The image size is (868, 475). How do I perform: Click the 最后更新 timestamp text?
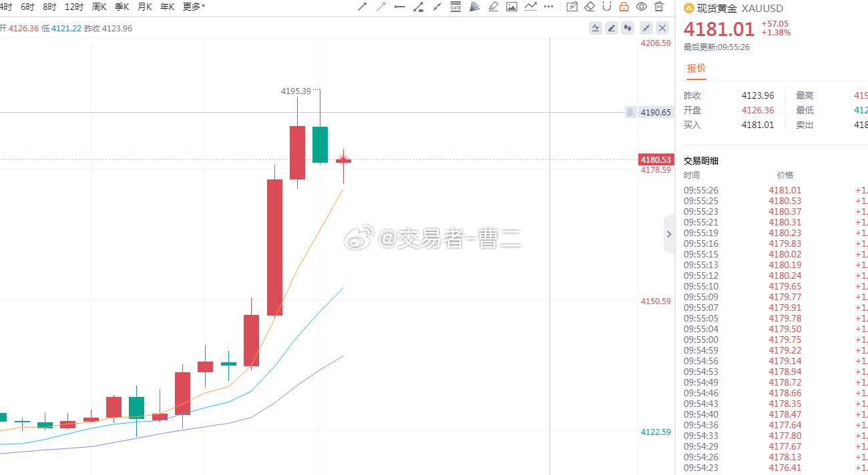coord(716,47)
